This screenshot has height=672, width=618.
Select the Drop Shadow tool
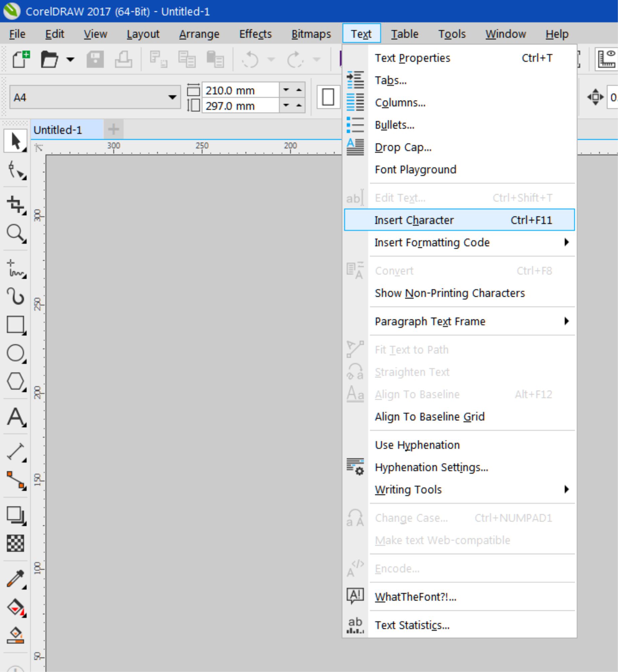pos(16,515)
